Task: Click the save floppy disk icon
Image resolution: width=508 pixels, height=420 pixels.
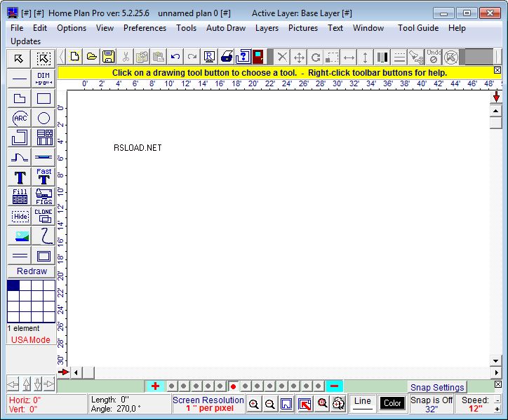Action: (109, 57)
